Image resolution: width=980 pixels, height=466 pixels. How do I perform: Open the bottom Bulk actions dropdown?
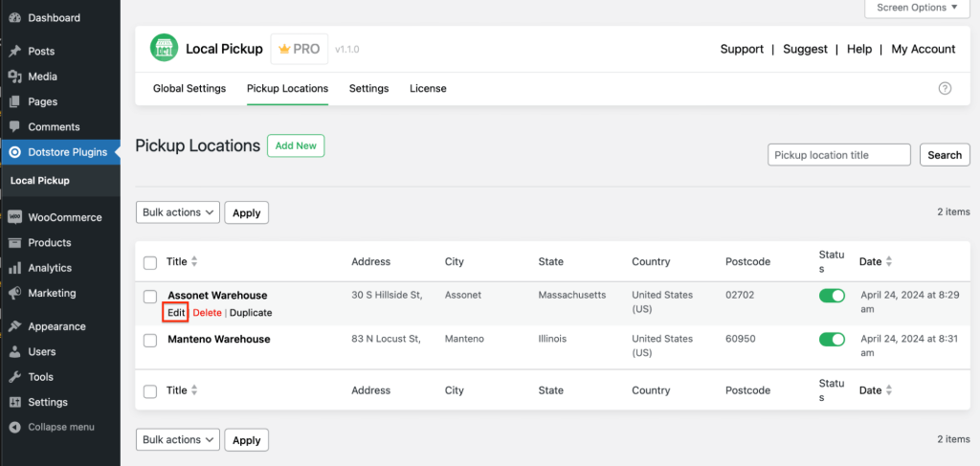point(178,440)
